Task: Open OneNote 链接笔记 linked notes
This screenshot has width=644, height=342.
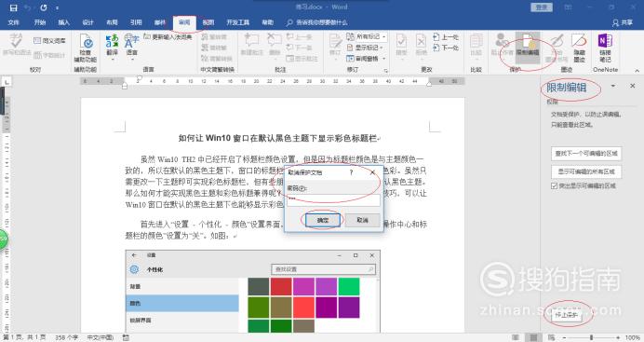Action: (x=605, y=48)
